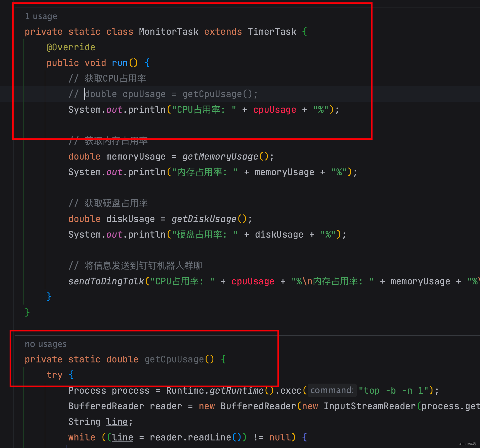Click the 'command:' parameter hint

coord(332,390)
